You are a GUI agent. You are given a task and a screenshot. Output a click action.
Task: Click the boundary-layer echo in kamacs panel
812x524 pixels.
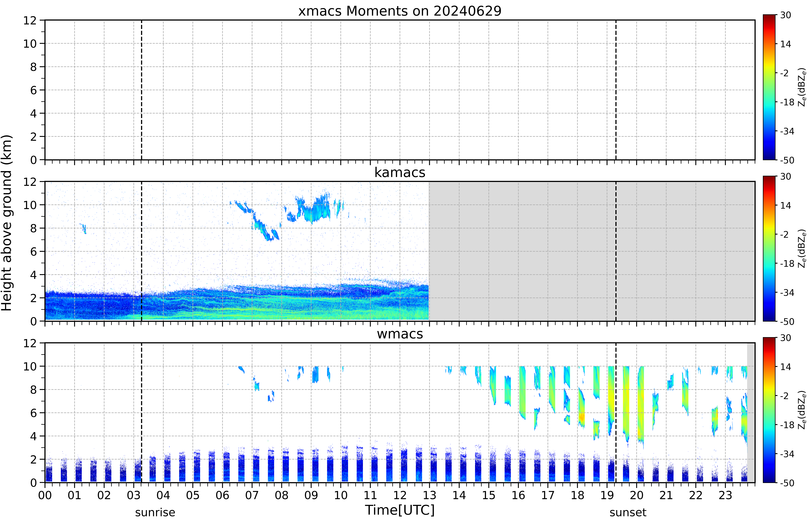click(237, 303)
